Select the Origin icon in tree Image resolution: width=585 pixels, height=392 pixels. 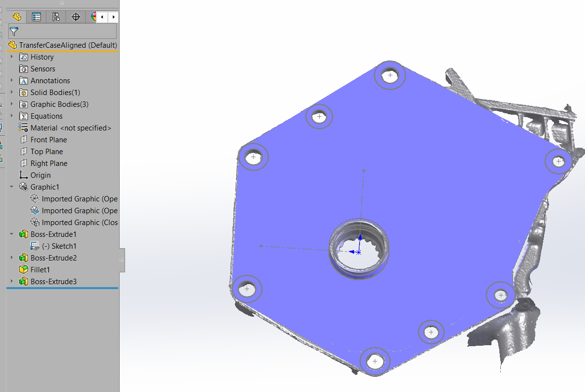pyautogui.click(x=23, y=175)
